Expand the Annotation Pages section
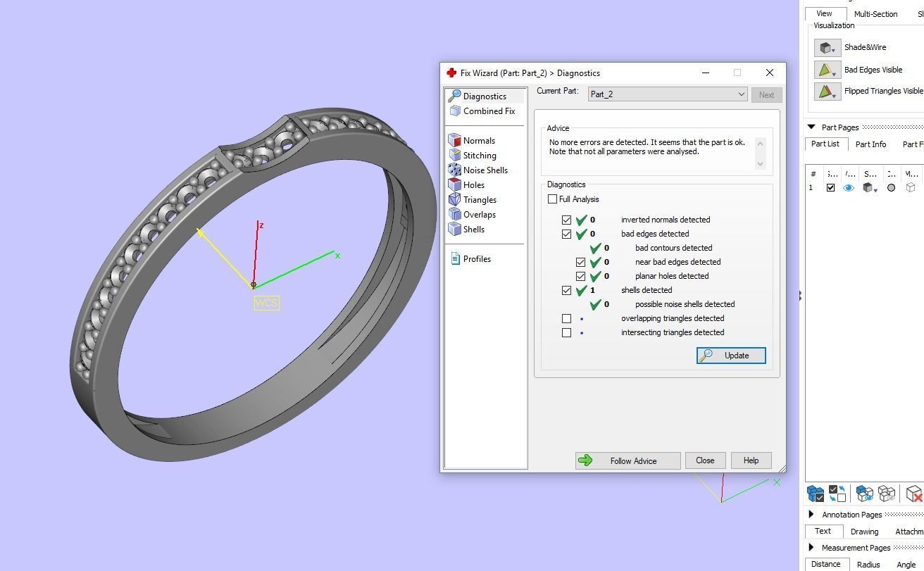The image size is (924, 571). coord(811,515)
